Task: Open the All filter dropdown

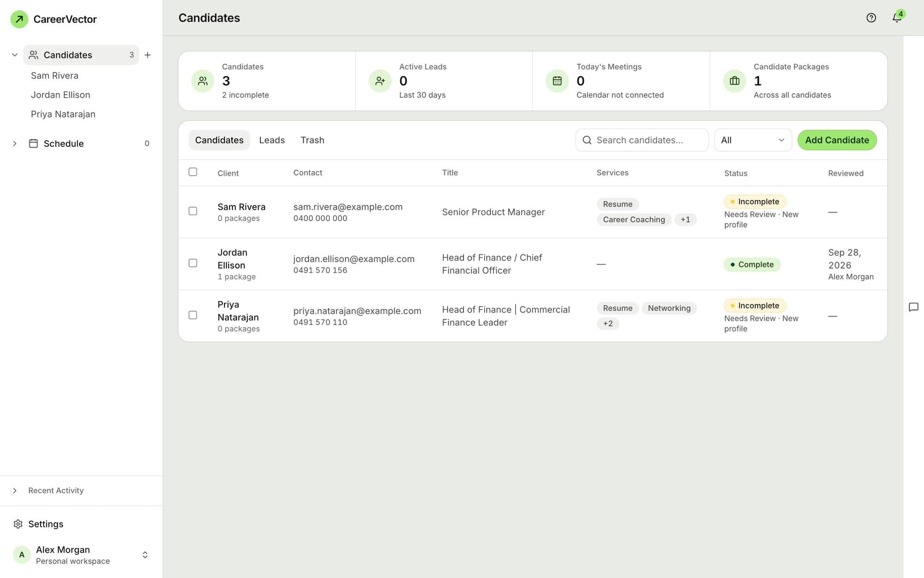Action: (x=753, y=140)
